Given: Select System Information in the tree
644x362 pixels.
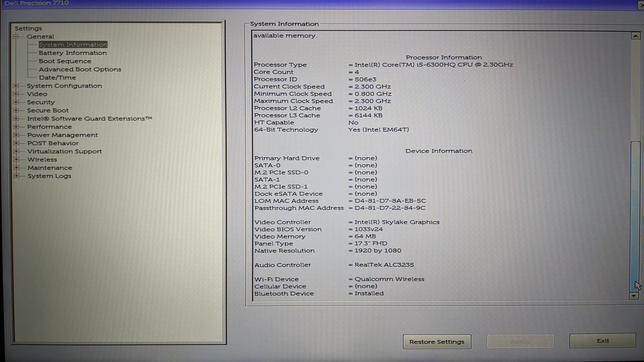Looking at the screenshot, I should pyautogui.click(x=73, y=45).
